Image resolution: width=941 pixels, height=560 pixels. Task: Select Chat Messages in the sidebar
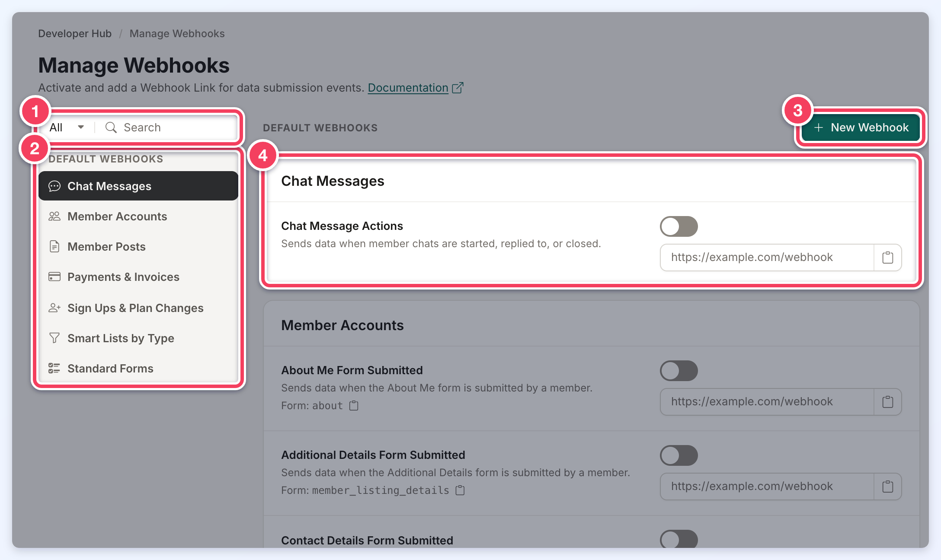[138, 186]
